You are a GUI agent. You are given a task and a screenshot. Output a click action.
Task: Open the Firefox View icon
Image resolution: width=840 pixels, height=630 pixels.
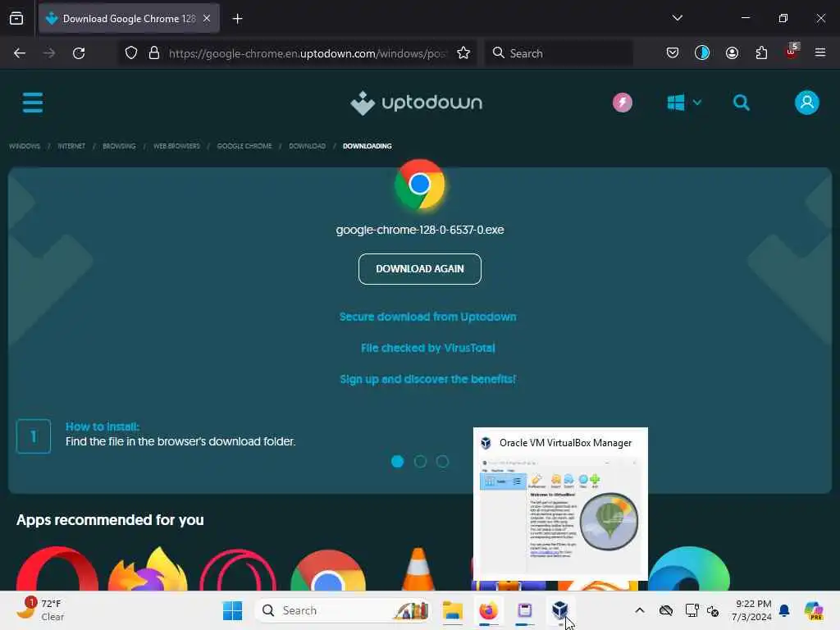click(x=16, y=18)
